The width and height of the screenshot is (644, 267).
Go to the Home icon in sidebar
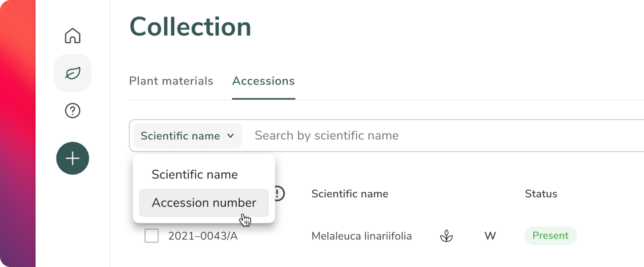point(72,36)
